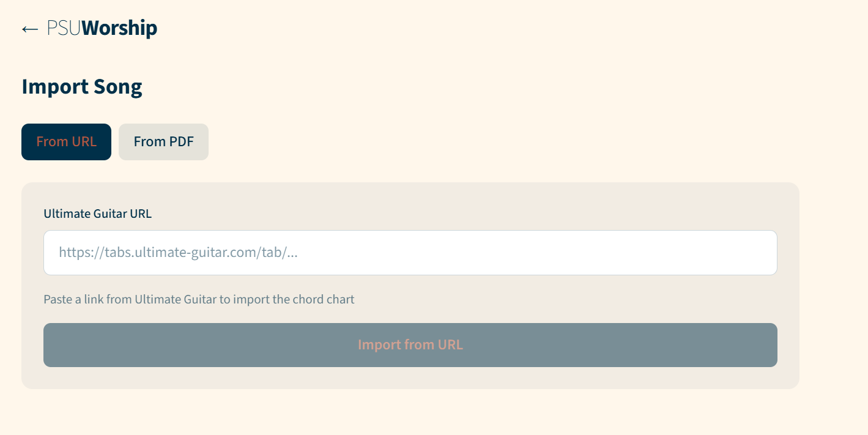Click the back arrow icon
868x435 pixels.
30,29
